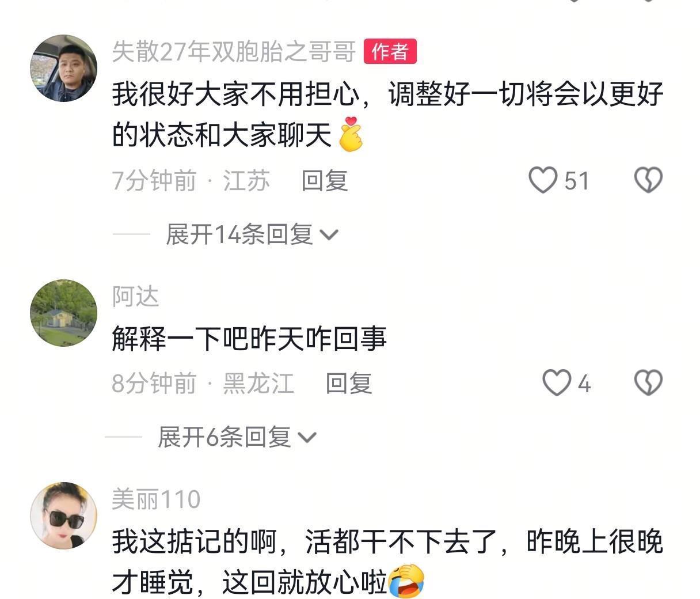This screenshot has width=700, height=599.
Task: Click chevron next to 展开14条回复
Action: (329, 235)
